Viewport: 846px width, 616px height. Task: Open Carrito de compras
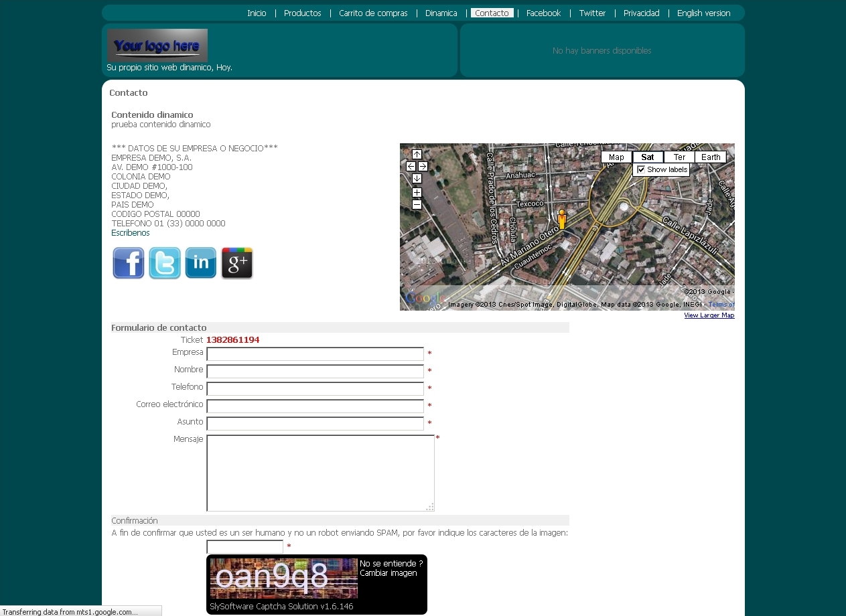pyautogui.click(x=373, y=13)
